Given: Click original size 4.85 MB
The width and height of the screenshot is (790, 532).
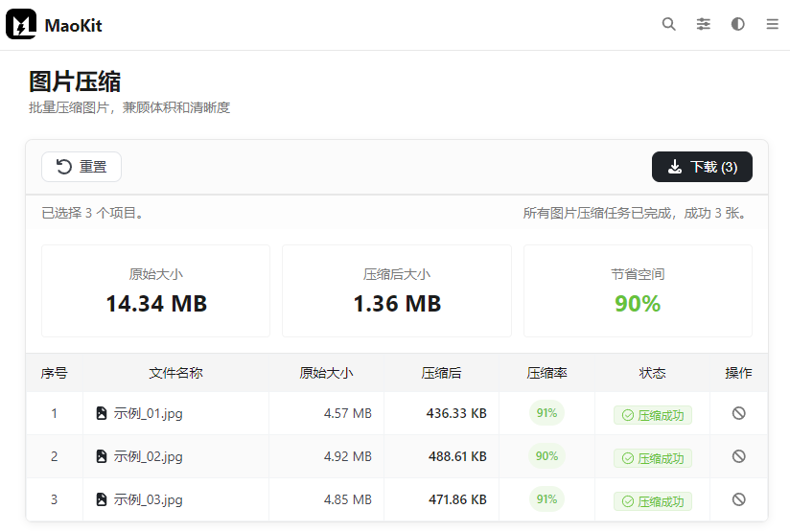Looking at the screenshot, I should click(x=348, y=500).
